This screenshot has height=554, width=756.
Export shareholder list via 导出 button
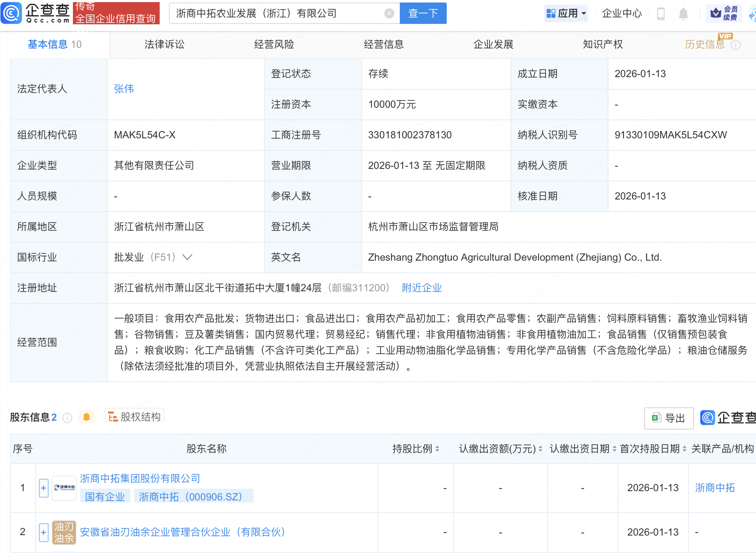click(x=668, y=418)
